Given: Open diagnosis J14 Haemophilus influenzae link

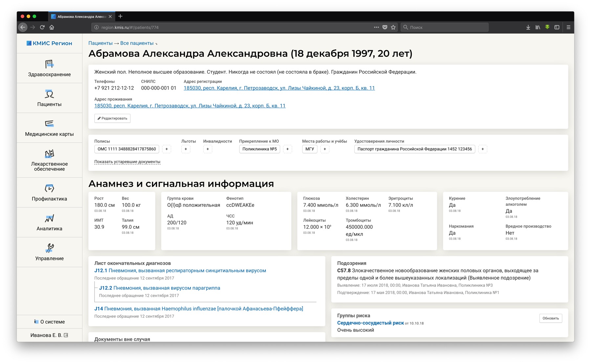Looking at the screenshot, I should pos(199,309).
